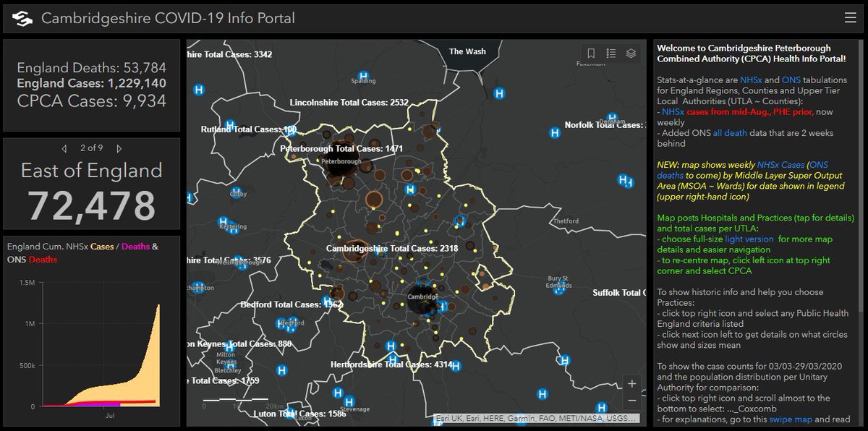Click the Cambridgeshire portal logo icon
The height and width of the screenshot is (431, 868).
[23, 19]
